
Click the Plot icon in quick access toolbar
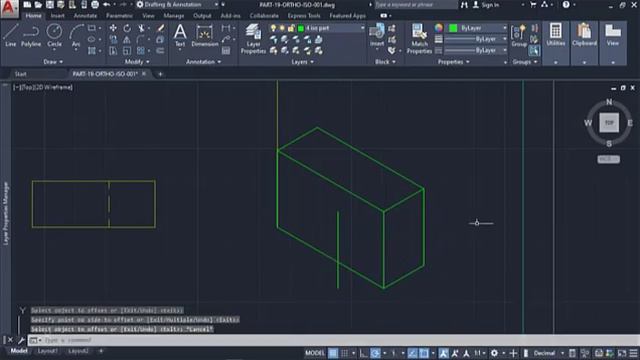point(95,5)
